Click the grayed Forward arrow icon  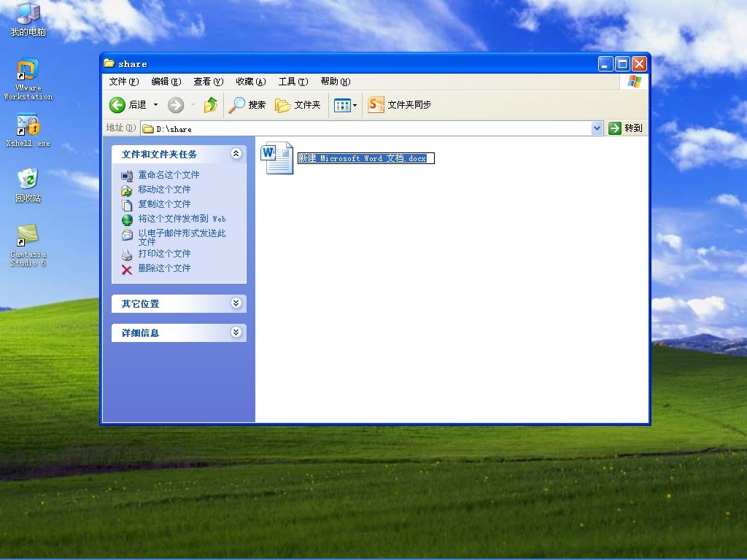176,105
